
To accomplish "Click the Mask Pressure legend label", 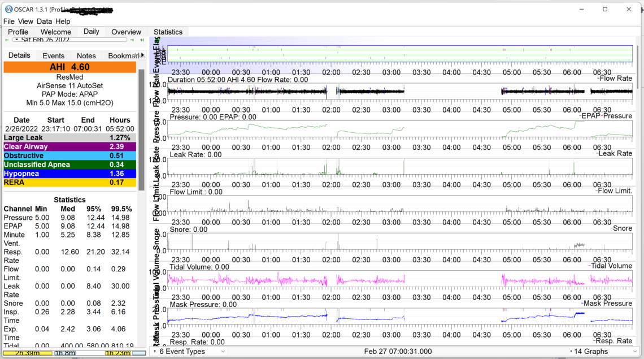I will pyautogui.click(x=608, y=304).
